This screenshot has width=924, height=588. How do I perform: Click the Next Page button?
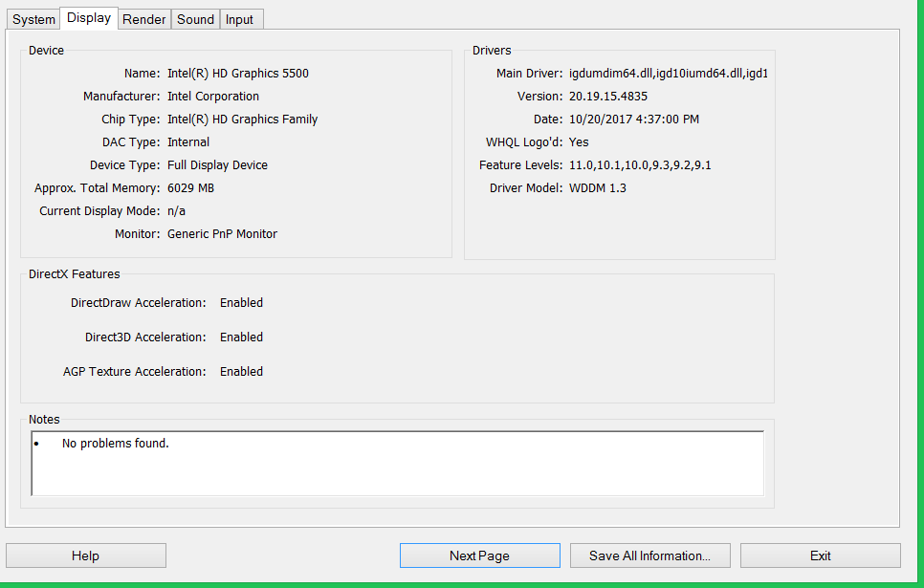tap(479, 555)
